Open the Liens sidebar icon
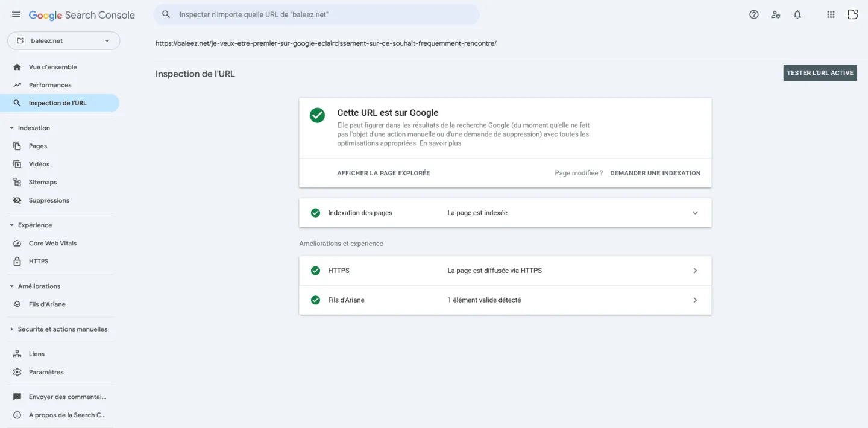Viewport: 868px width, 428px height. pyautogui.click(x=17, y=353)
